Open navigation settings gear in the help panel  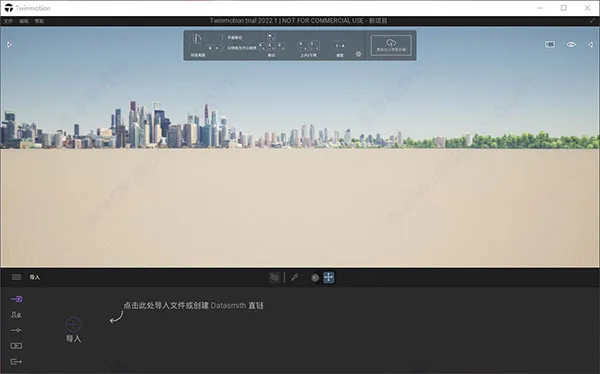pyautogui.click(x=359, y=54)
